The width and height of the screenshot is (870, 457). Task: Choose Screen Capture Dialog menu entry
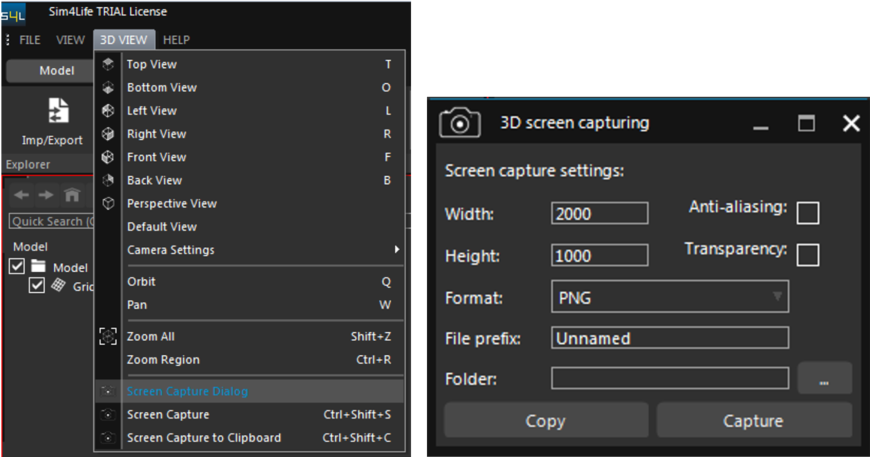187,391
